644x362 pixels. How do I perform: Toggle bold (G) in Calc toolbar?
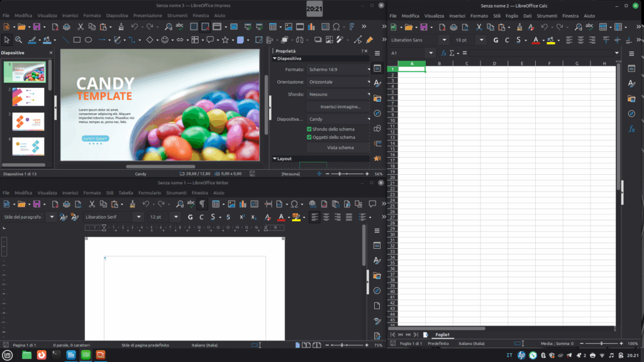pyautogui.click(x=496, y=40)
